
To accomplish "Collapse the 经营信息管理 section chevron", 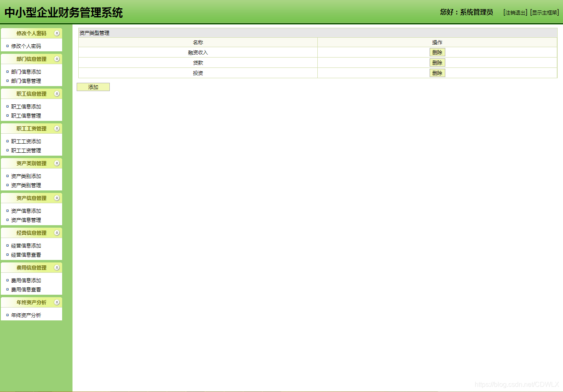I will coord(57,233).
